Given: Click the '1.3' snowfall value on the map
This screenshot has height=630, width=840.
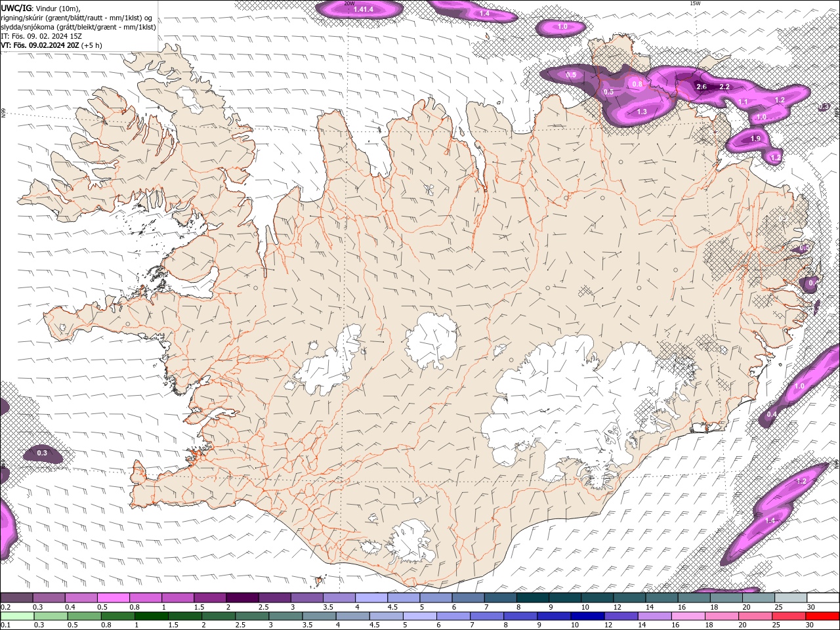Looking at the screenshot, I should coord(642,112).
